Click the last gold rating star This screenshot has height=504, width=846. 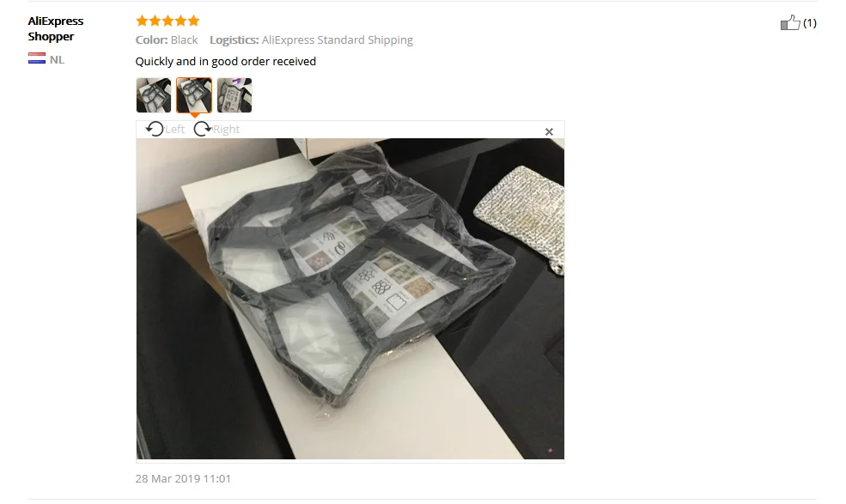[x=194, y=21]
